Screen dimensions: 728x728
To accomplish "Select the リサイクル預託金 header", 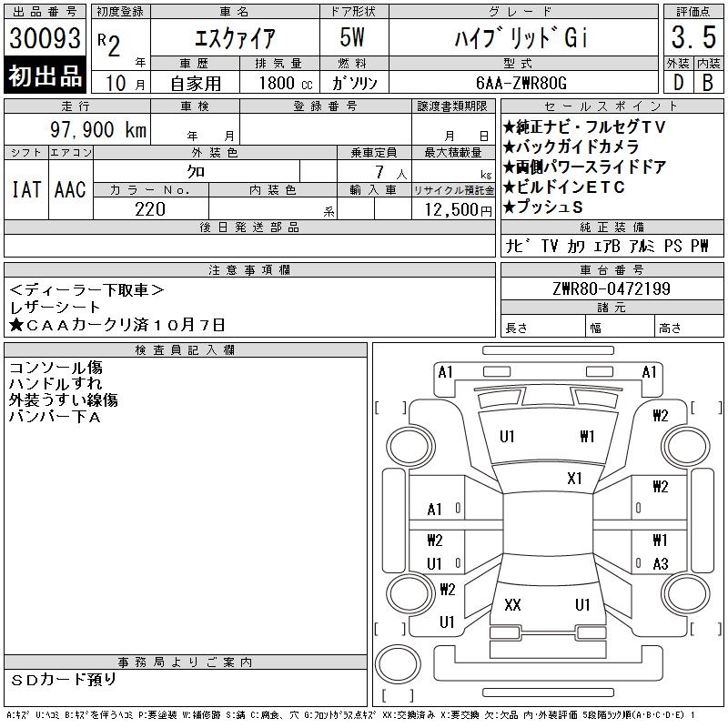I will pos(453,190).
